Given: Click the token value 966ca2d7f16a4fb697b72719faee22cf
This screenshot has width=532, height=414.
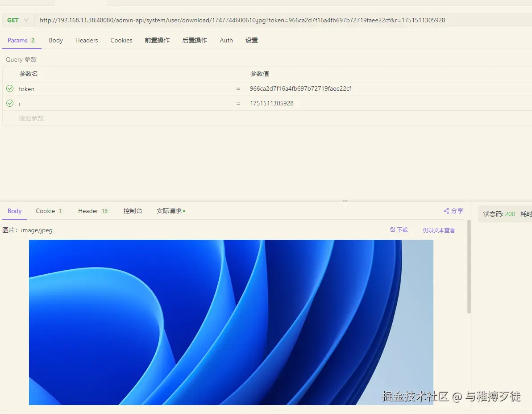Looking at the screenshot, I should pos(300,88).
